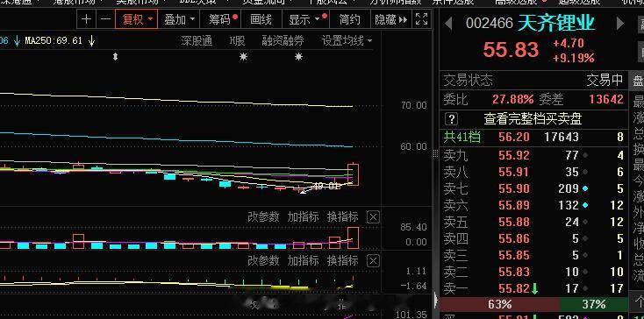Click 换指标 in the second indicator panel
This screenshot has width=644, height=319.
342,261
